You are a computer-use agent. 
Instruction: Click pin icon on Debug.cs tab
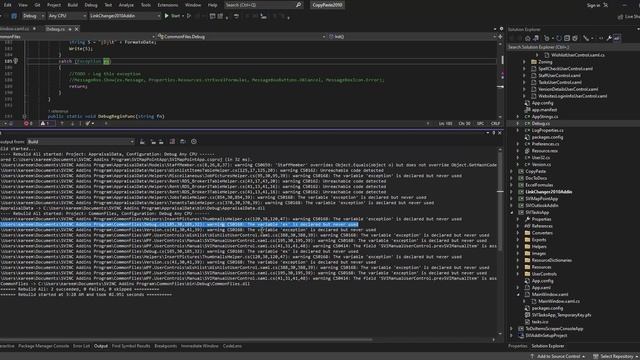pos(70,29)
